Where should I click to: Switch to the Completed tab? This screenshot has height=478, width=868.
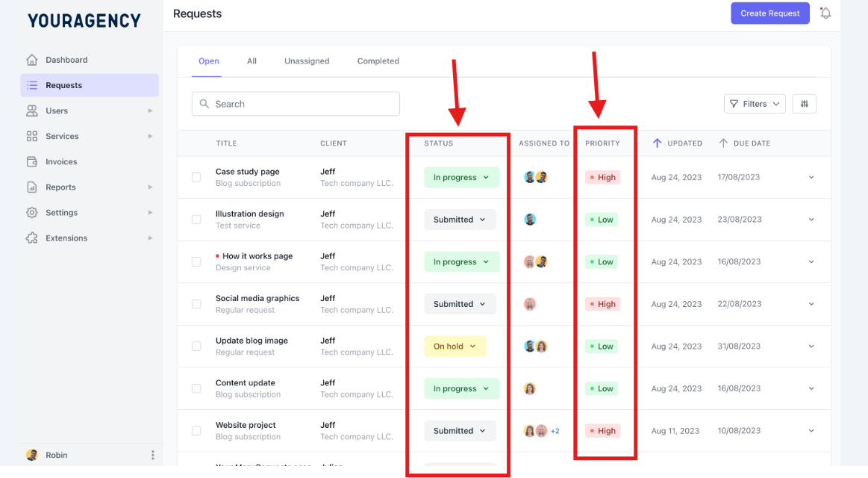point(378,61)
